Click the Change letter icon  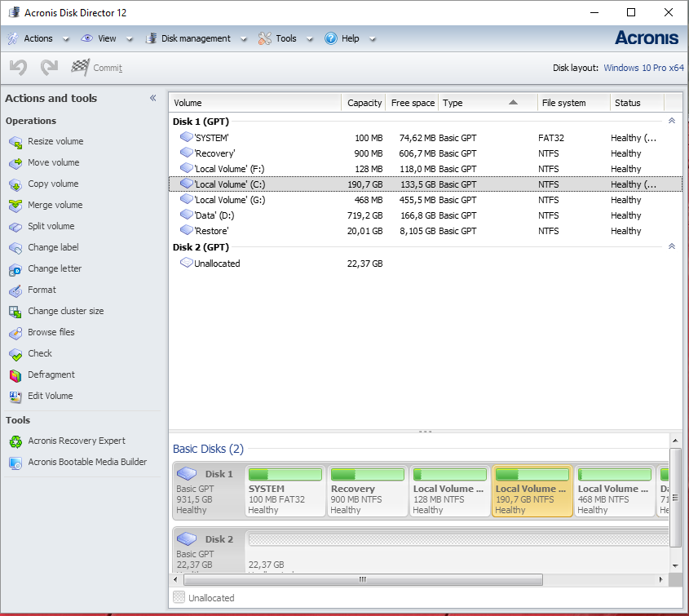pyautogui.click(x=15, y=269)
